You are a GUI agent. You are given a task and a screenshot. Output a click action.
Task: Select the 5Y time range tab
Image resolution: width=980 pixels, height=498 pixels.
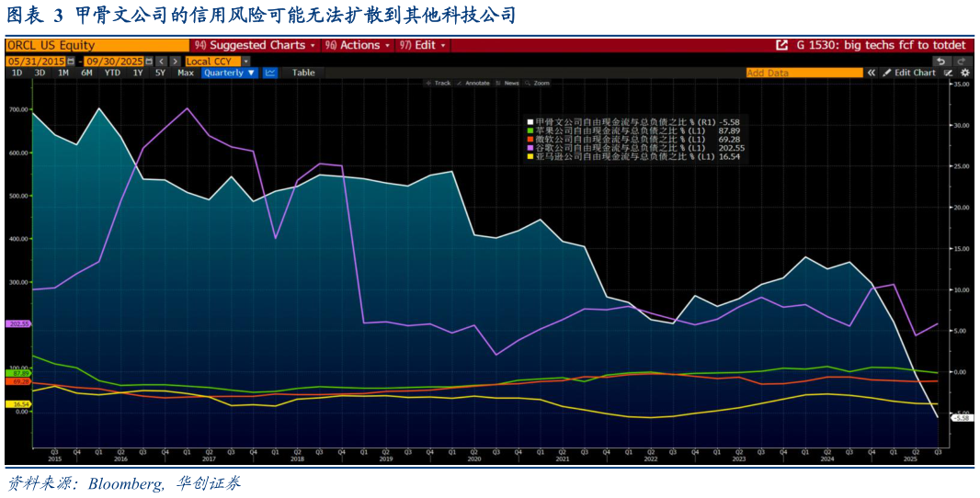160,73
